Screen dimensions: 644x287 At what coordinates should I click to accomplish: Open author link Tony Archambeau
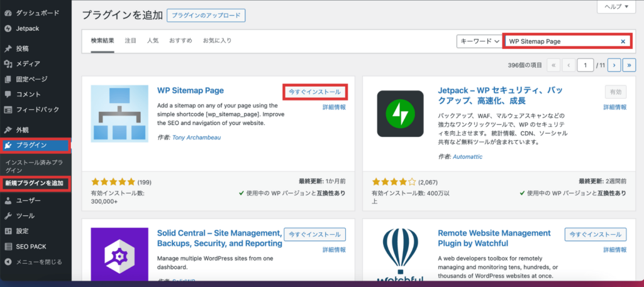point(197,138)
